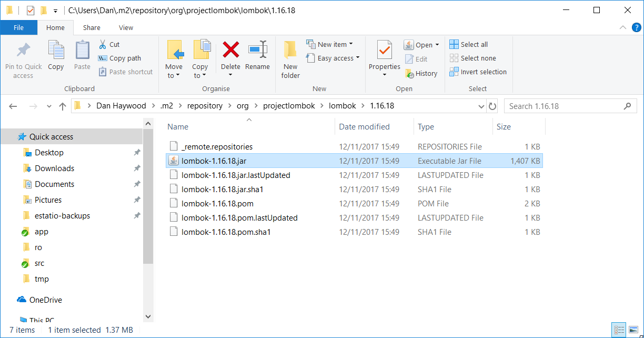Go up one folder level arrow

(63, 106)
